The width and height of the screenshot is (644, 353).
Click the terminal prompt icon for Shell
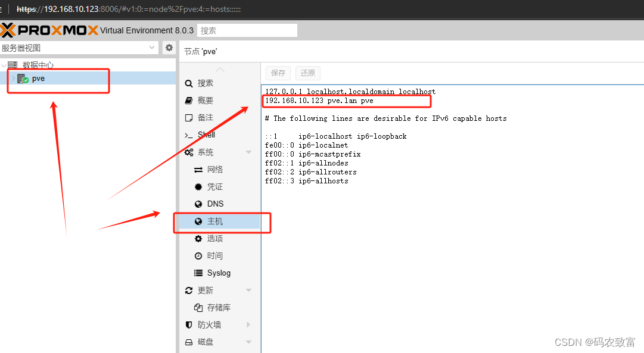(188, 135)
